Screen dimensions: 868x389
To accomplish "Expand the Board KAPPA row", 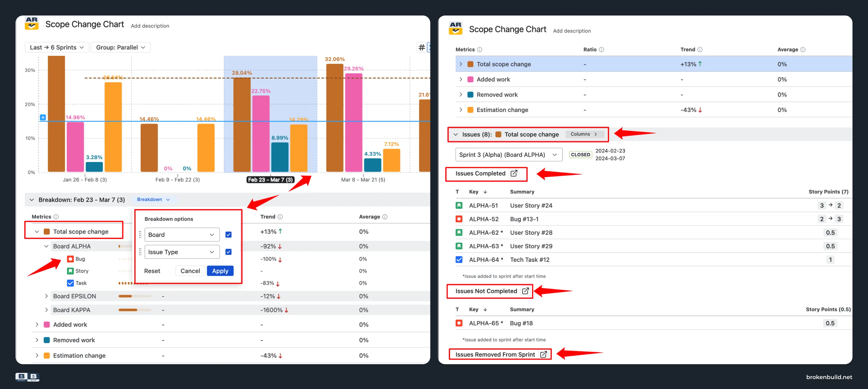I will [x=46, y=310].
